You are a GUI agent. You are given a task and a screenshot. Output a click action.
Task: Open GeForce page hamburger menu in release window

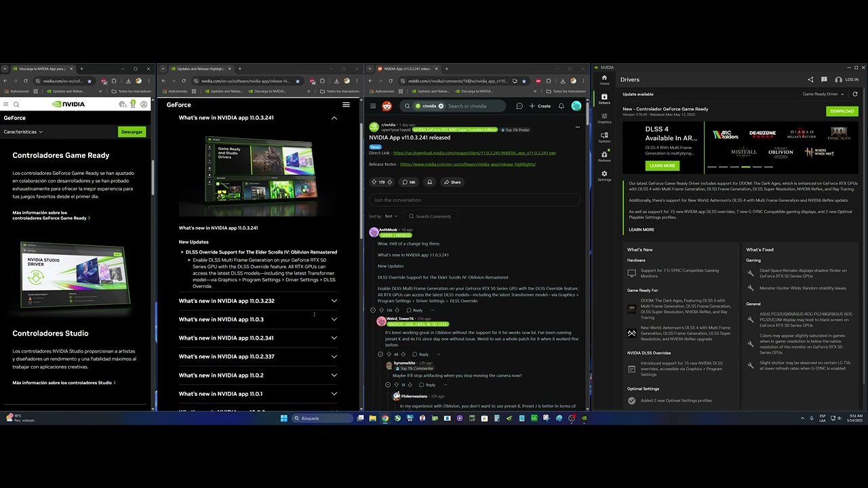[x=346, y=104]
